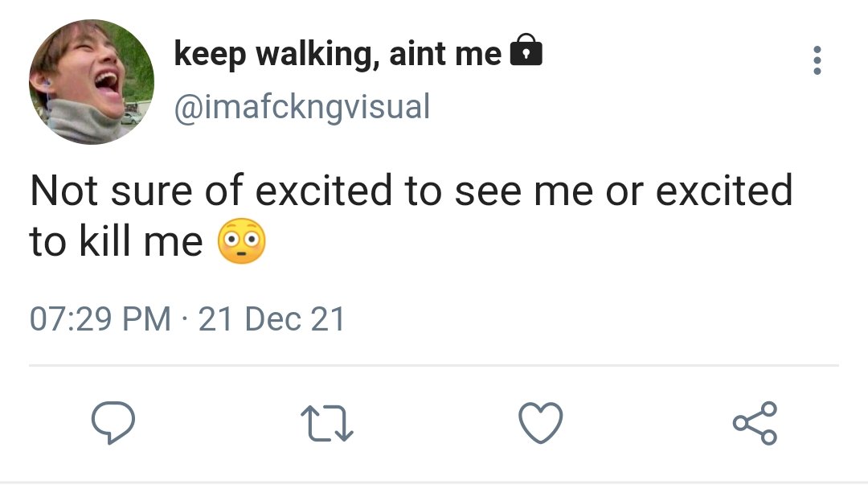Visit the @imafckngvisual handle
This screenshot has height=497, width=868.
pyautogui.click(x=302, y=106)
